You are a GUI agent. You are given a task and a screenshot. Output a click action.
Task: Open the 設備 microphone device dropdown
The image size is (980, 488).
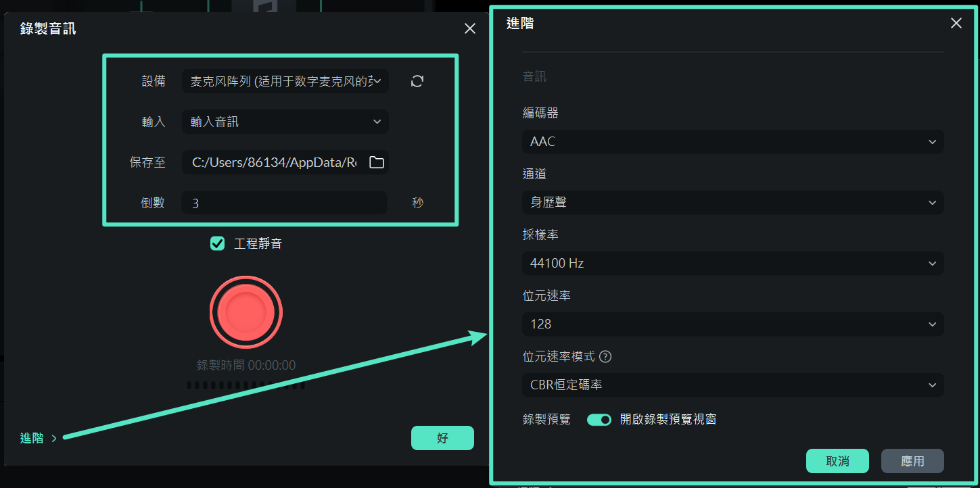click(285, 80)
